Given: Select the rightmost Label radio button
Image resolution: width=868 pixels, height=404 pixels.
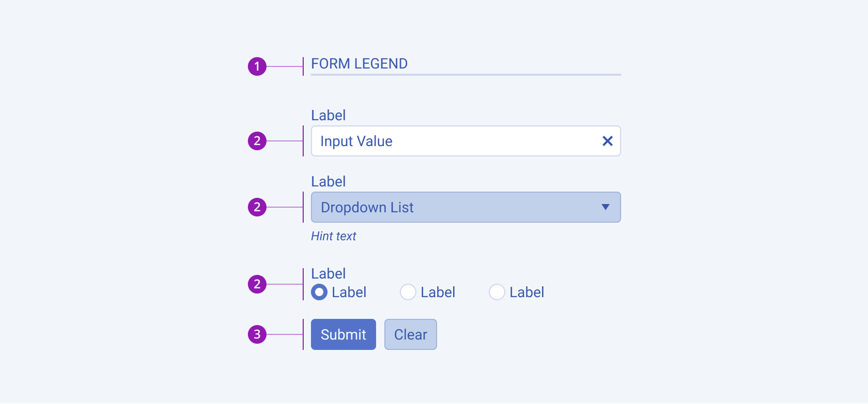Looking at the screenshot, I should (497, 292).
